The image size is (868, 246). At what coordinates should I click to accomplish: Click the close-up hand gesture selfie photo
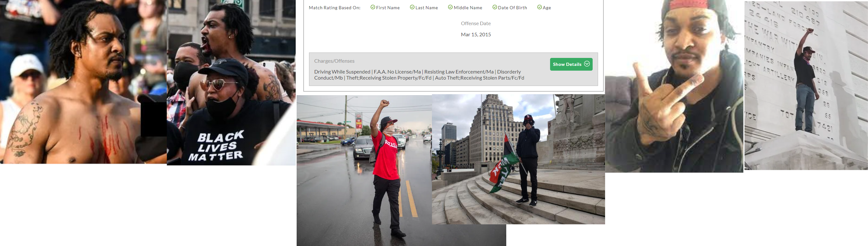tap(674, 86)
